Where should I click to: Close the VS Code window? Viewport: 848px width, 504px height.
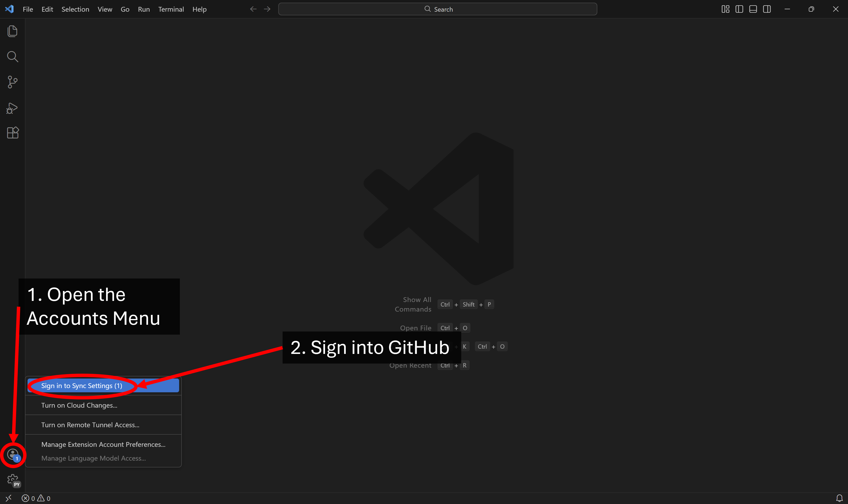835,9
